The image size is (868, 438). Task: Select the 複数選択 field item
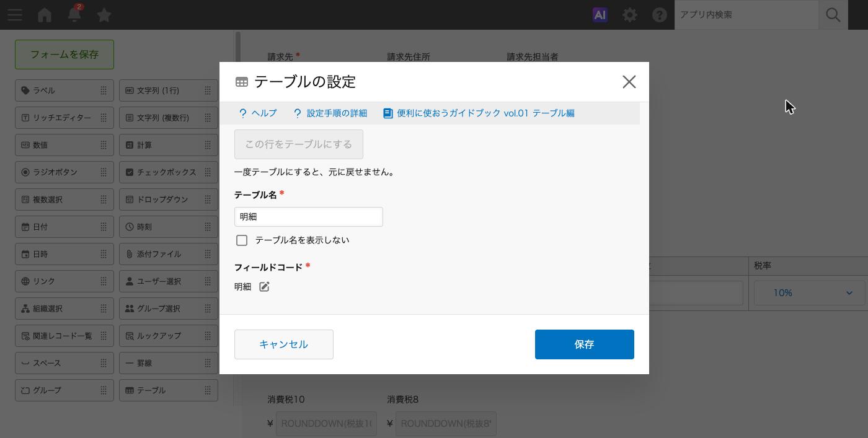click(x=64, y=199)
